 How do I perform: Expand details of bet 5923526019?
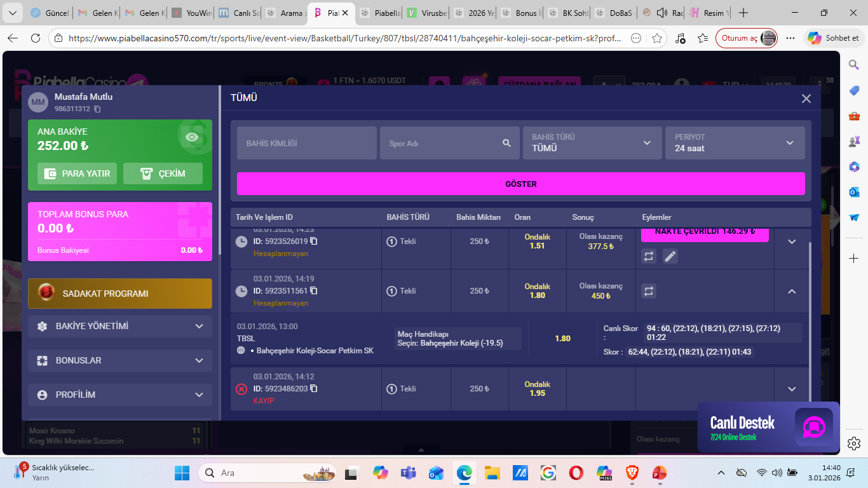792,241
